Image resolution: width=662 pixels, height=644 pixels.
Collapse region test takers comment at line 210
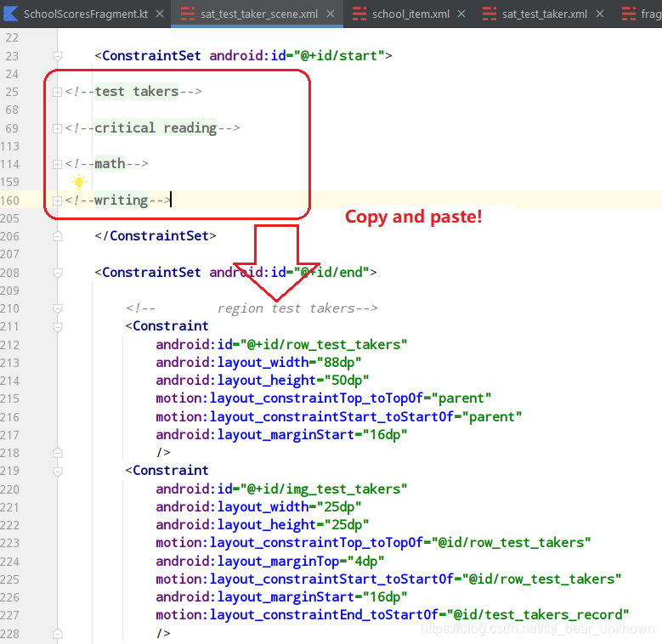pos(58,309)
